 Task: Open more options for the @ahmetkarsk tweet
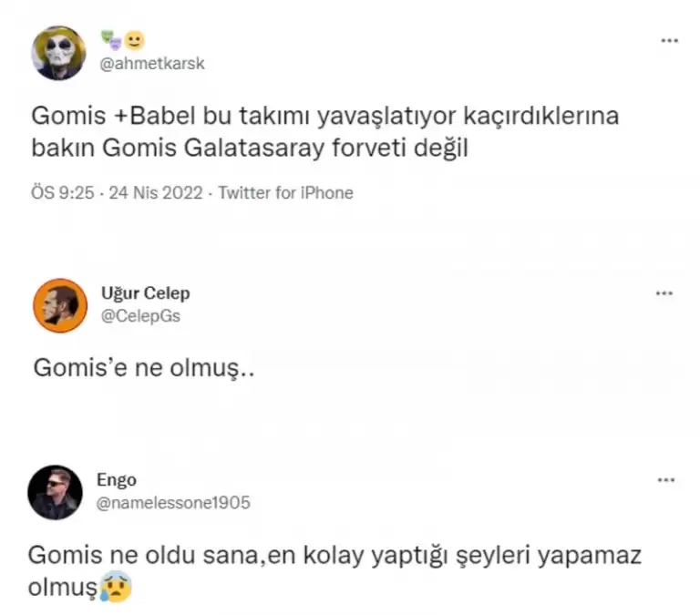coord(669,41)
